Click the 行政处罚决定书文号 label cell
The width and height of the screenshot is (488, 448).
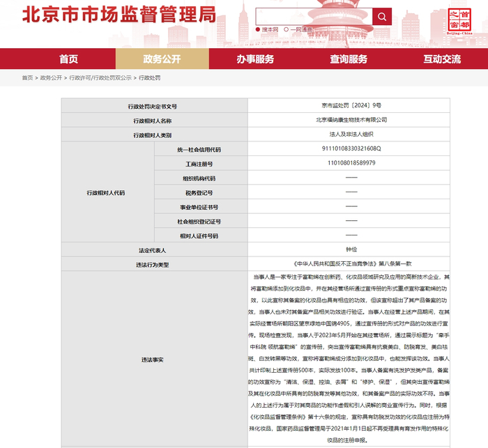click(x=155, y=105)
